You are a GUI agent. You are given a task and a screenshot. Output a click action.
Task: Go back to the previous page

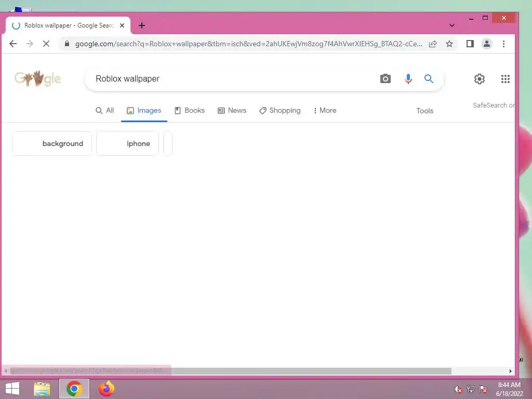13,44
